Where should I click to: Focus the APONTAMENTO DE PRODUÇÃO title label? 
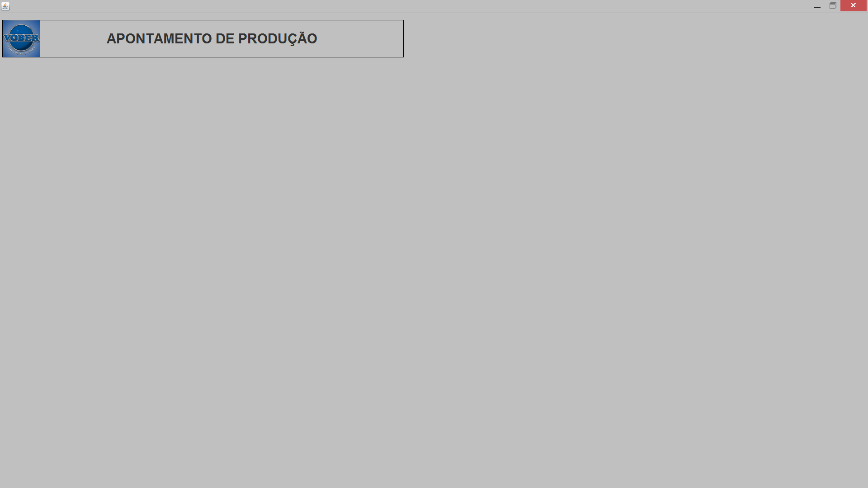[212, 38]
